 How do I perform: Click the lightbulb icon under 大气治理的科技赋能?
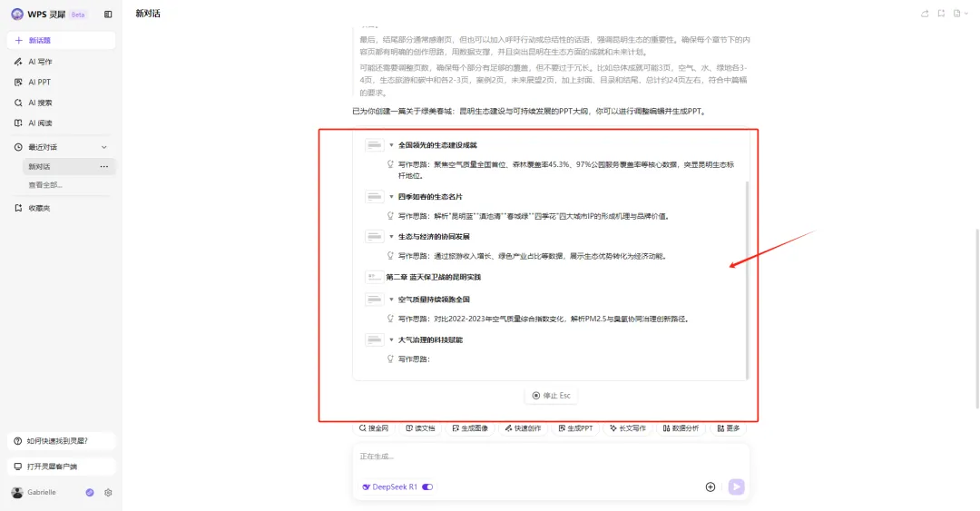click(x=390, y=359)
